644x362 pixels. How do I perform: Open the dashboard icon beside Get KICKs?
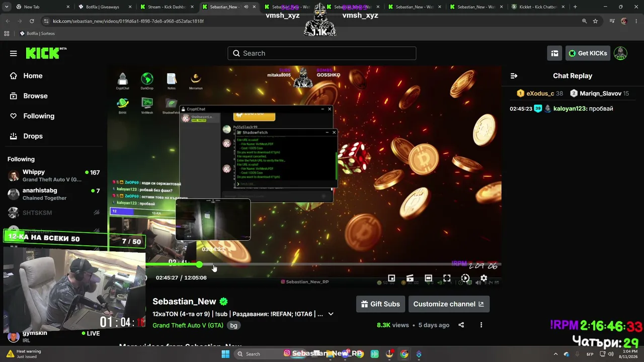pos(554,53)
